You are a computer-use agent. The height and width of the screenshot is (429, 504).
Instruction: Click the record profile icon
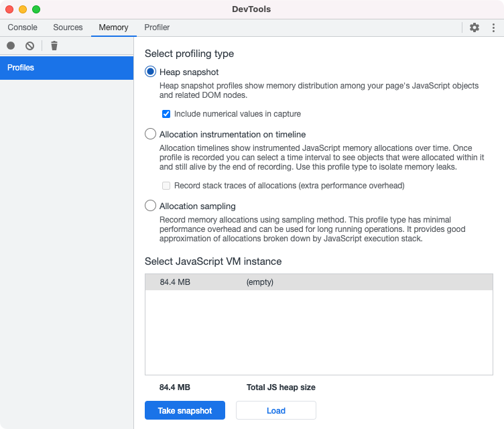[x=11, y=46]
